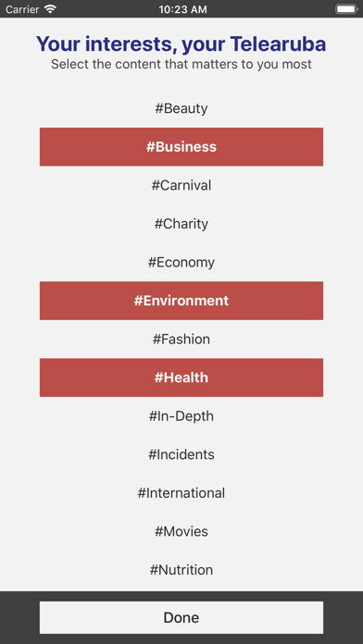Click the battery icon in status bar
The image size is (363, 644).
346,9
